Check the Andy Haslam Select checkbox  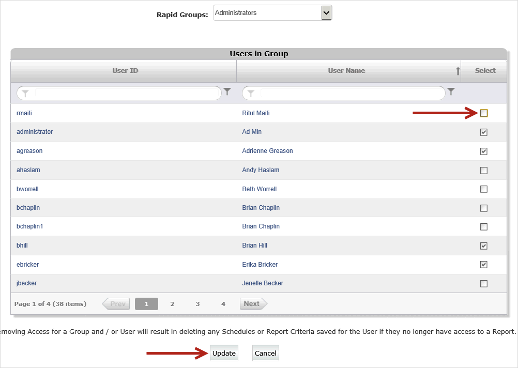(484, 170)
